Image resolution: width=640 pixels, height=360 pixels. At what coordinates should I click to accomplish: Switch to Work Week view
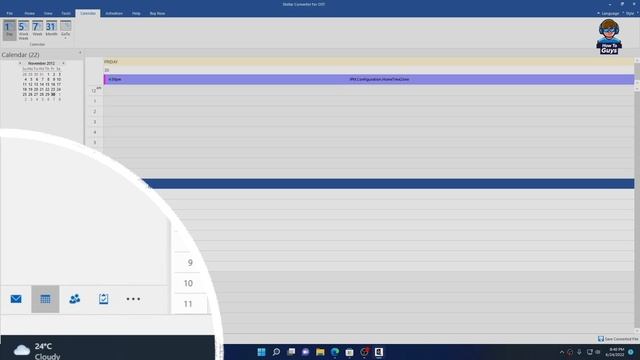tap(23, 30)
